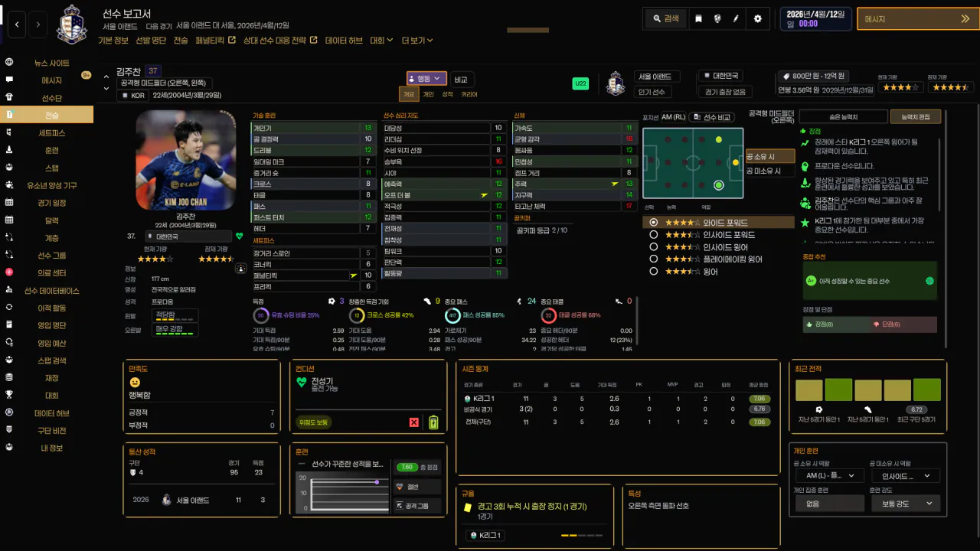Select the 인사이드 윙어 role radio
This screenshot has width=980, height=551.
click(653, 247)
